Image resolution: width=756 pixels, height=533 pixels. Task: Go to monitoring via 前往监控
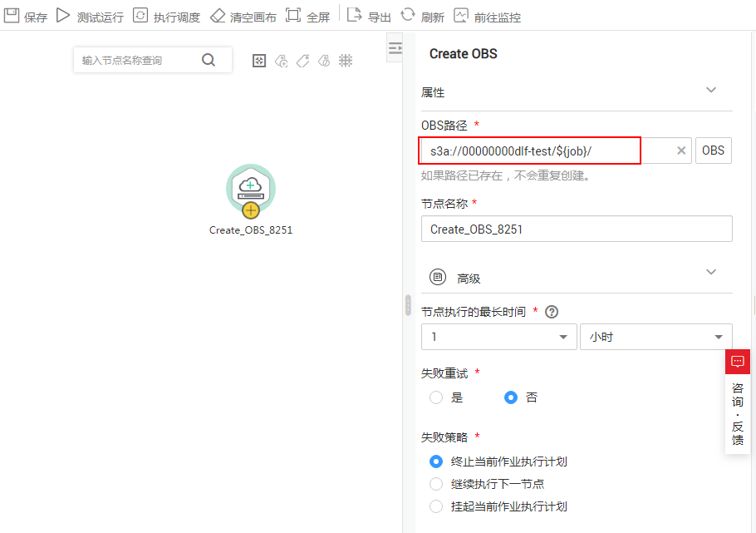point(488,17)
